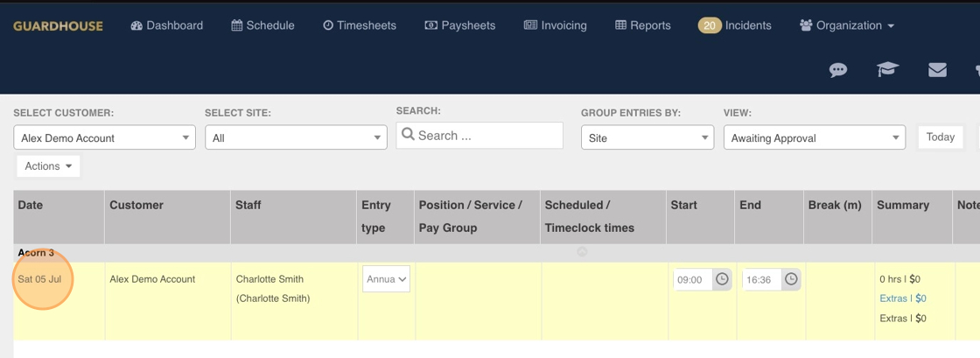Screen dimensions: 980x358
Task: Open the chat messages icon
Action: point(838,70)
